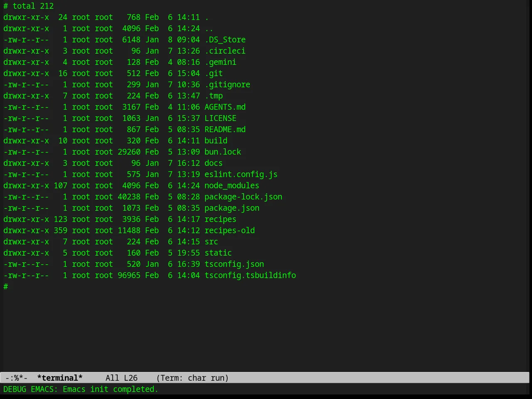The height and width of the screenshot is (399, 532).
Task: Select the AGENTS.md file name
Action: click(225, 107)
